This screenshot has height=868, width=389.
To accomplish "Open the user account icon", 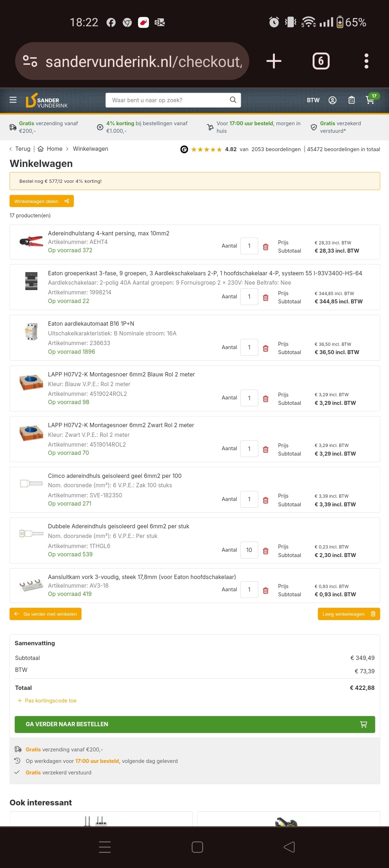I will coord(332,100).
